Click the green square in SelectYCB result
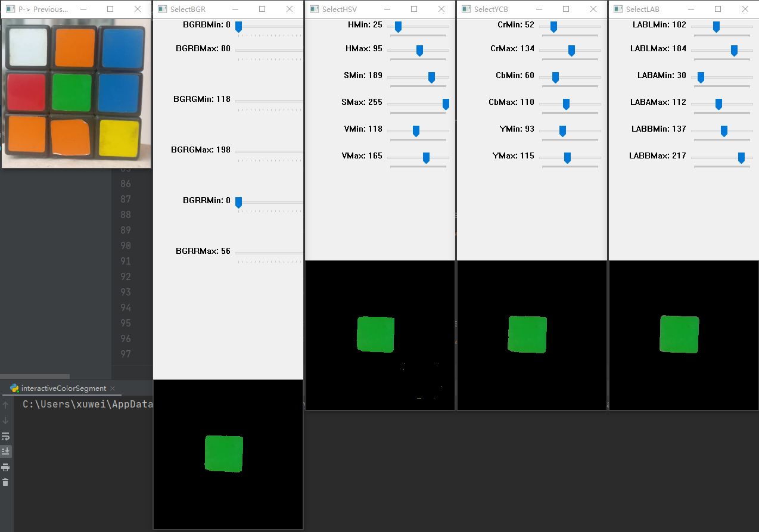 coord(527,334)
